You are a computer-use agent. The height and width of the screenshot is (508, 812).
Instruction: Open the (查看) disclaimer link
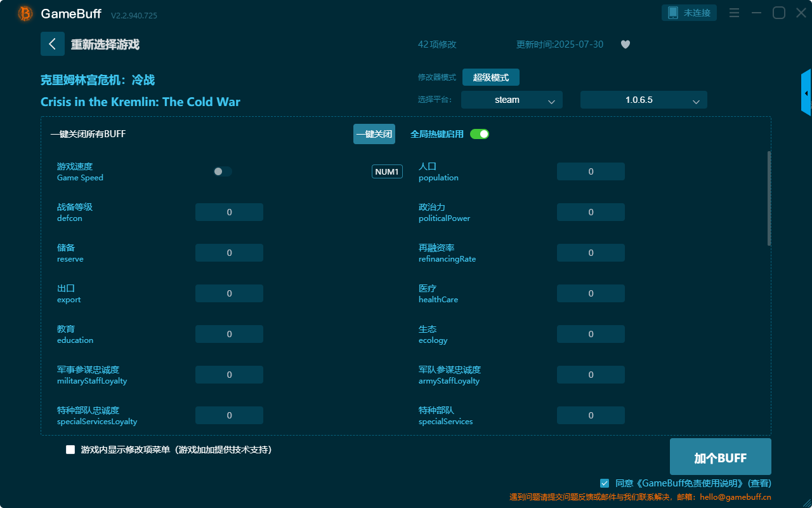(x=760, y=483)
